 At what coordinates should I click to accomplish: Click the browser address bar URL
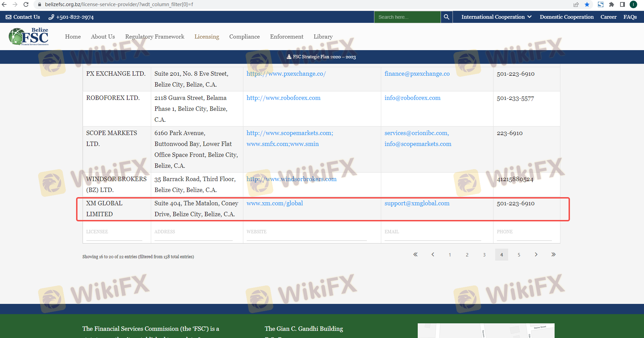pyautogui.click(x=119, y=4)
